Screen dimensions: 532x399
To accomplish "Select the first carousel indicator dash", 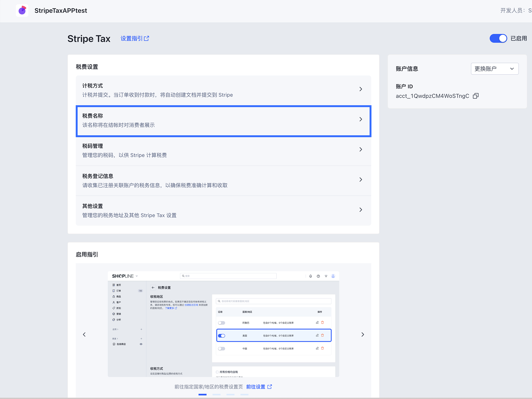I will click(202, 395).
